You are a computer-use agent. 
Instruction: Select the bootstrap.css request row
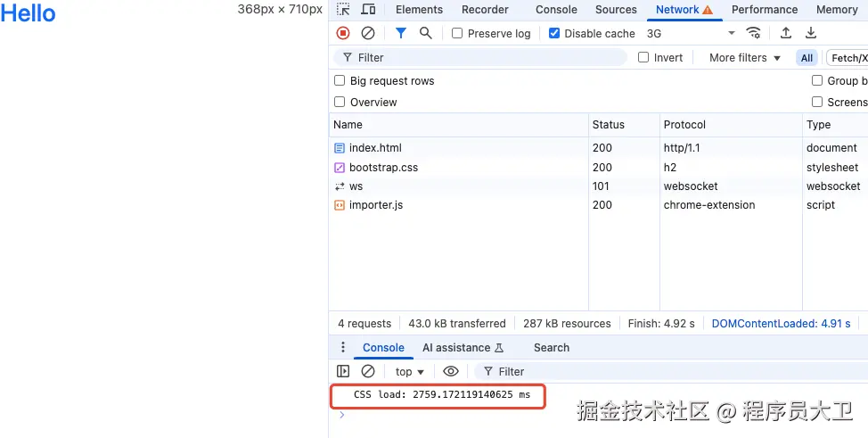pos(598,168)
